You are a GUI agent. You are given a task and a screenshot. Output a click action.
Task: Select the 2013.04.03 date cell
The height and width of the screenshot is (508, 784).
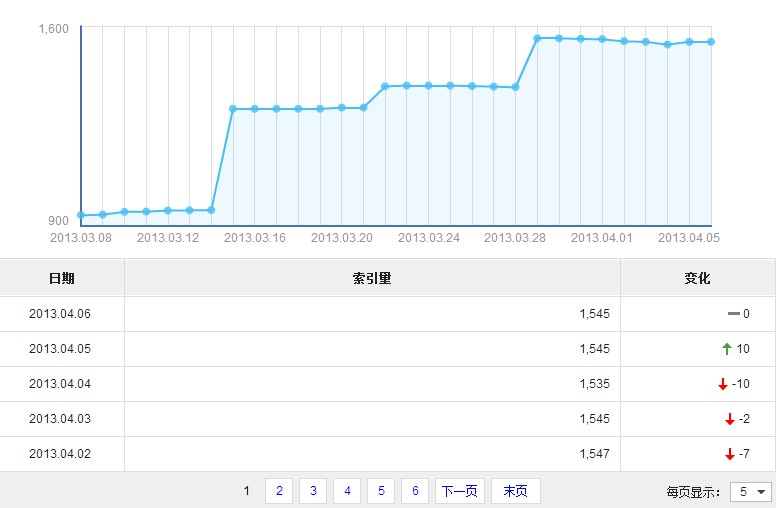[x=60, y=419]
